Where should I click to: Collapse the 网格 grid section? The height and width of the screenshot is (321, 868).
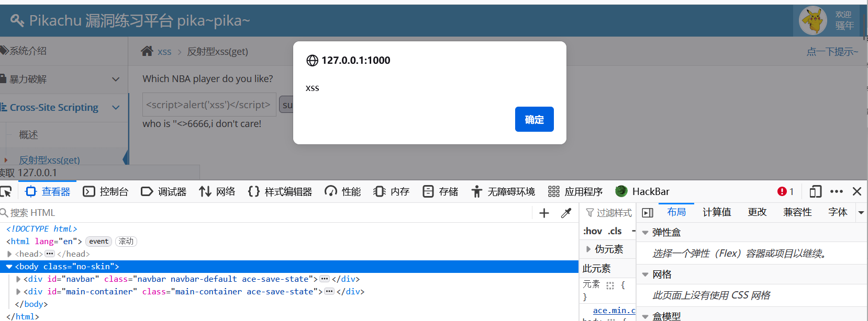[x=646, y=274]
